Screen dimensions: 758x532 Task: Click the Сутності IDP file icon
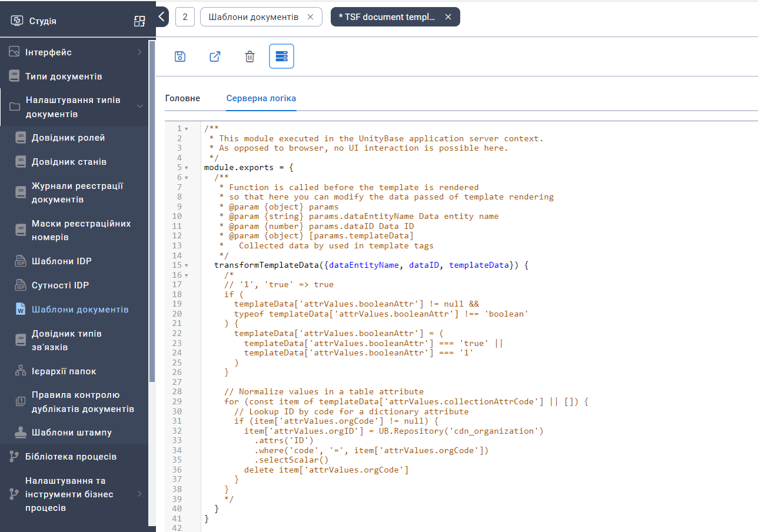21,285
